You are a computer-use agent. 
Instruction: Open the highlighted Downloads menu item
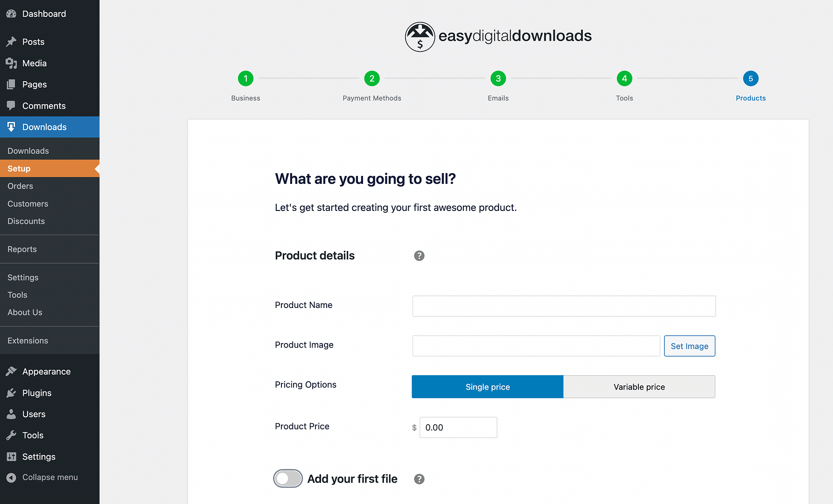coord(49,127)
